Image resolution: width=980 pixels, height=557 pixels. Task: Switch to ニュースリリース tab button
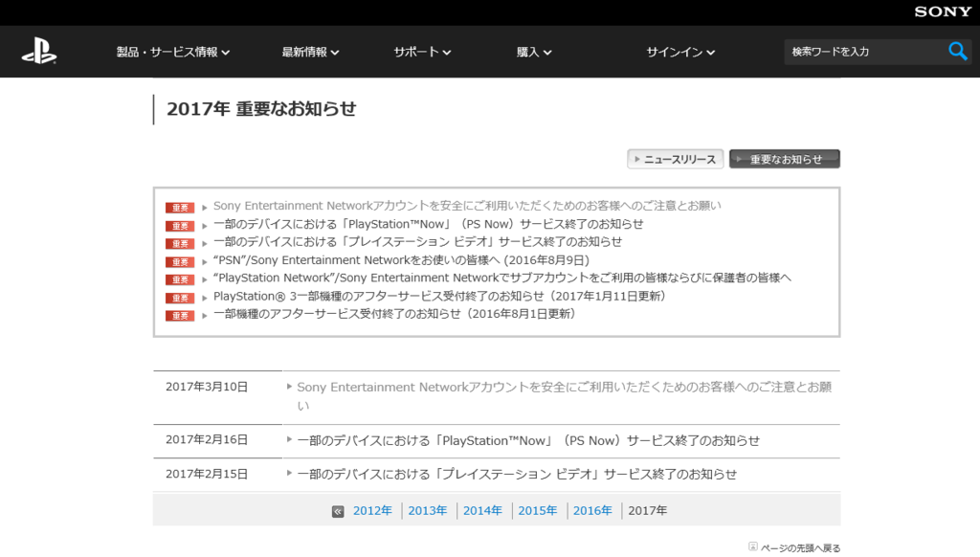[x=675, y=159]
